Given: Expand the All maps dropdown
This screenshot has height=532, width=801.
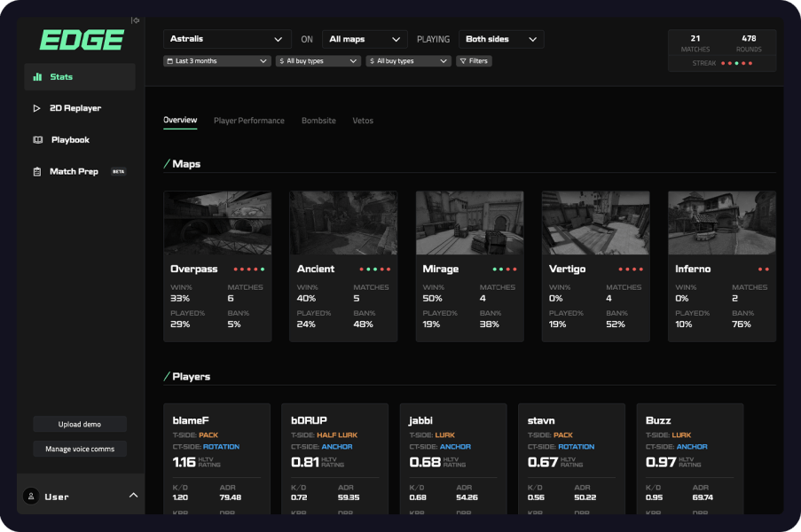Looking at the screenshot, I should (365, 39).
